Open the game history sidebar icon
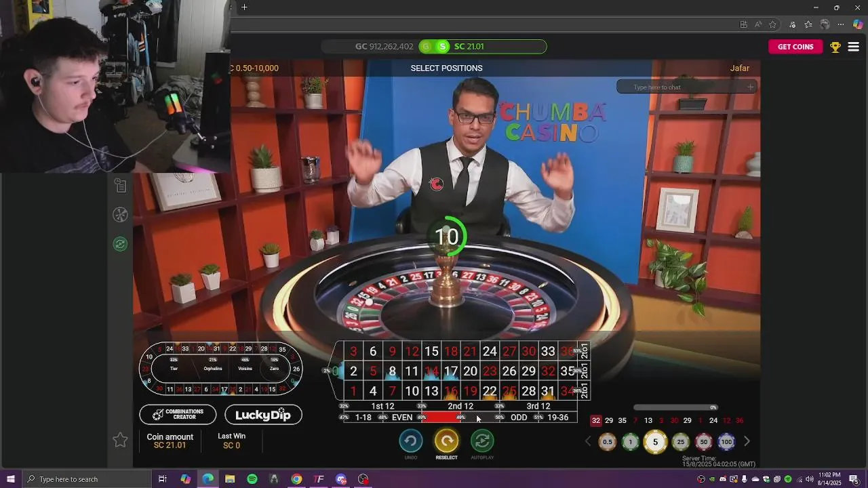The height and width of the screenshot is (488, 868). (x=120, y=185)
